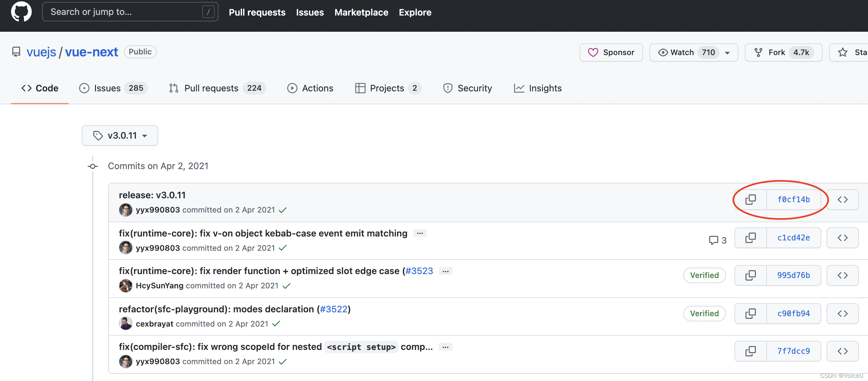This screenshot has width=868, height=381.
Task: Show Verified signature for commit c90fb94
Action: (x=704, y=314)
